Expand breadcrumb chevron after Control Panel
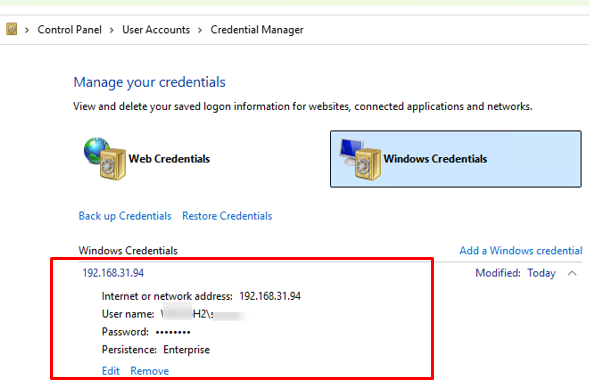 tap(112, 30)
